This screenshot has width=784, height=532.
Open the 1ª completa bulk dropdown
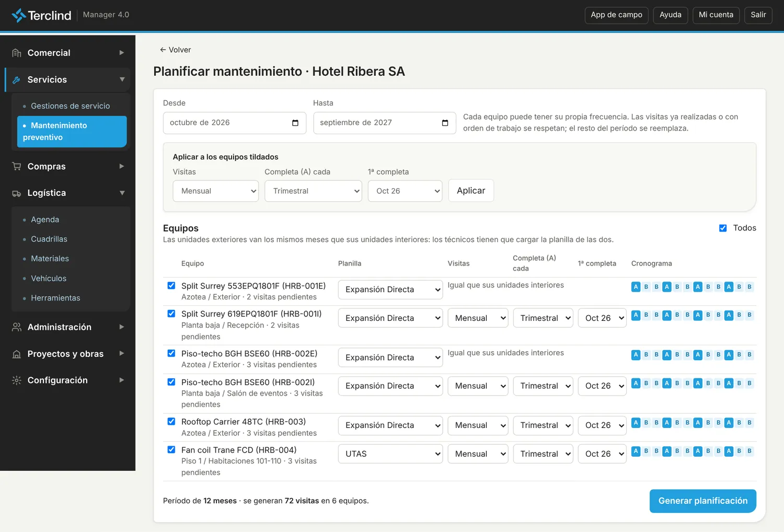(405, 191)
